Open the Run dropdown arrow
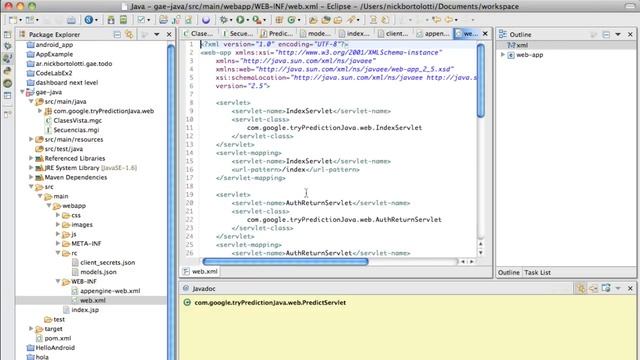Image resolution: width=640 pixels, height=360 pixels. 247,20
